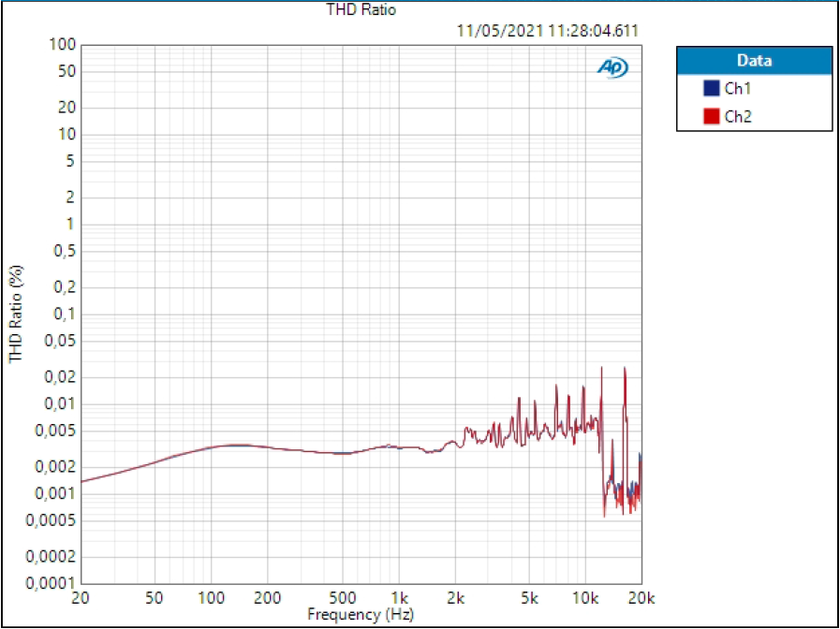Screen dimensions: 840x629
Task: Click the timestamp 11/05/2021 11:28:04.611
Action: pyautogui.click(x=548, y=31)
